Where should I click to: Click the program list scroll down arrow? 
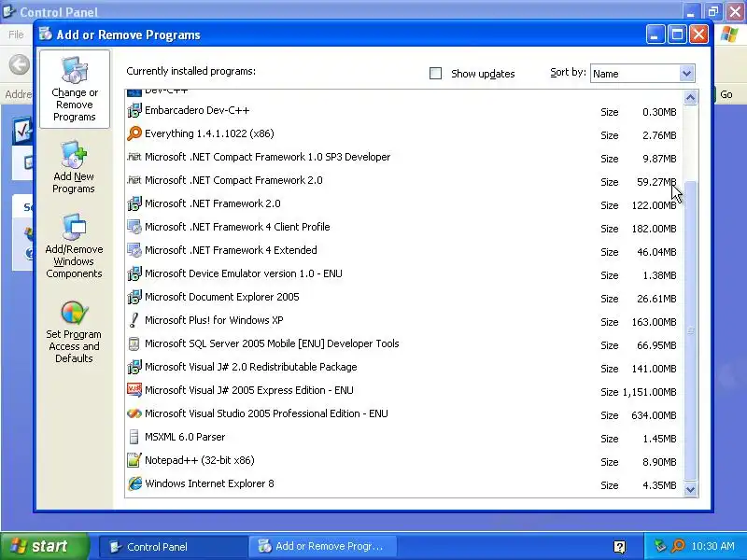point(690,489)
